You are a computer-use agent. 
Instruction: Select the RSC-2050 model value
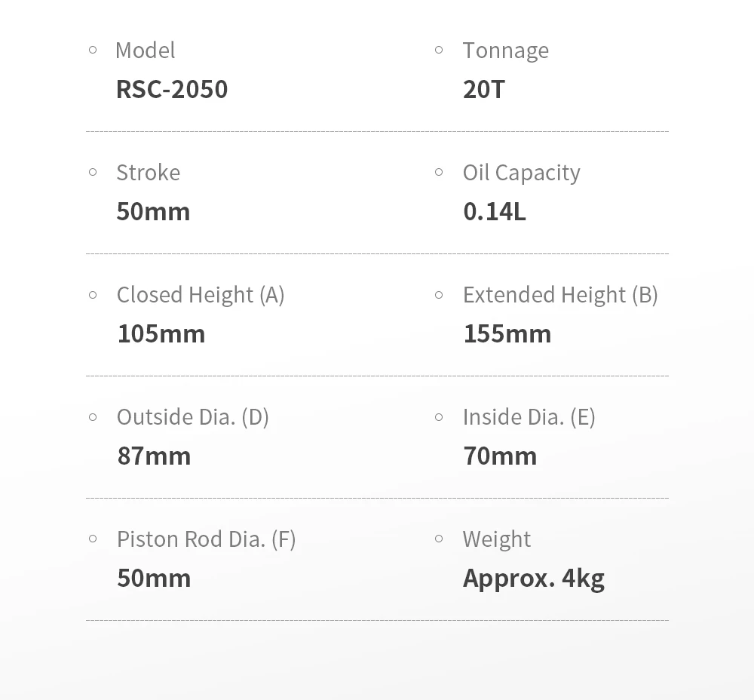(172, 90)
